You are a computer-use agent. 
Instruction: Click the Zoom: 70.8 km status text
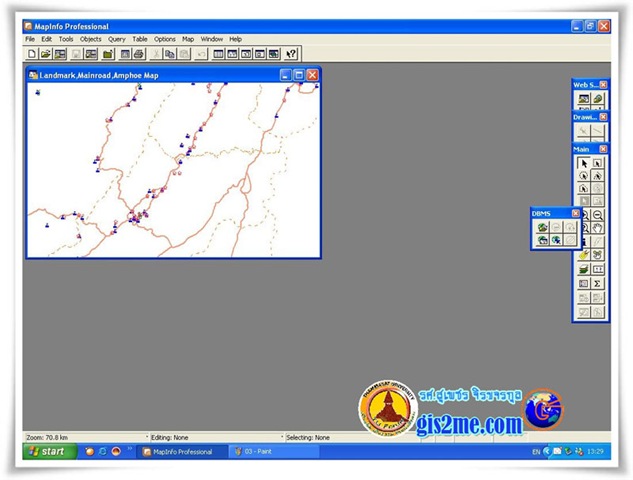(47, 437)
